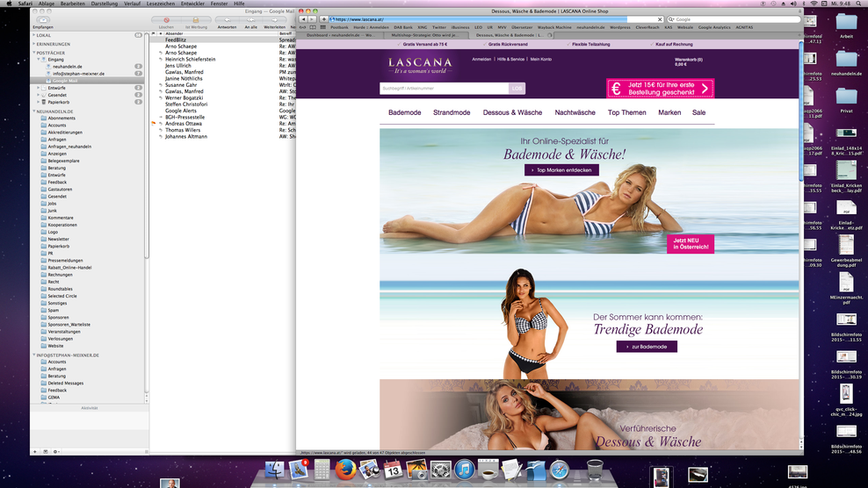
Task: Collapse the INFO@STEPHAN-MEIXNER.DE folder group
Action: 33,355
